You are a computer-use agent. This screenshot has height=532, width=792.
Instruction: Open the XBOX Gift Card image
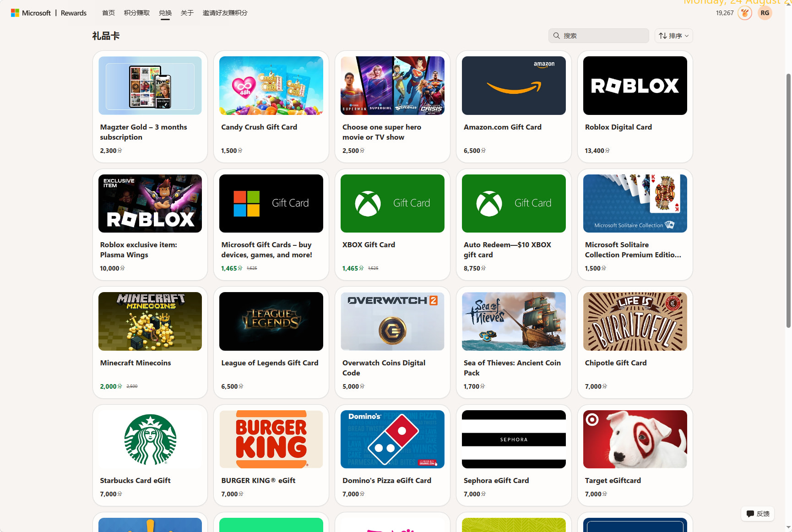pos(392,203)
